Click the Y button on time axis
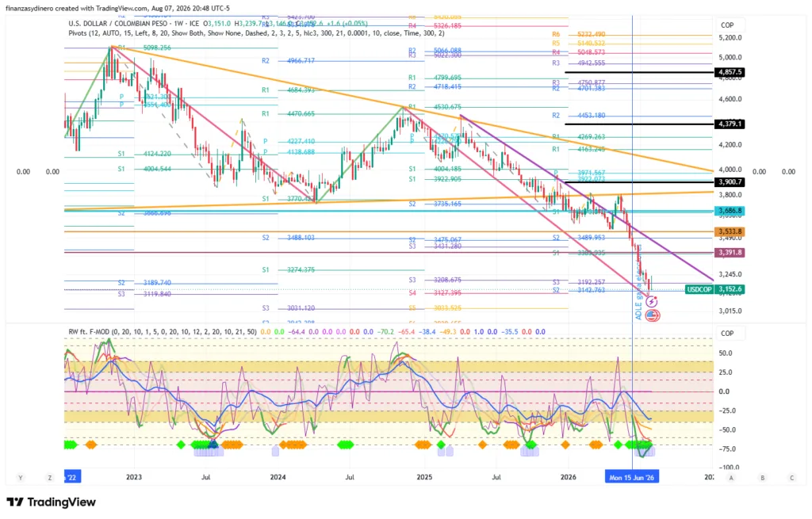 (21, 478)
